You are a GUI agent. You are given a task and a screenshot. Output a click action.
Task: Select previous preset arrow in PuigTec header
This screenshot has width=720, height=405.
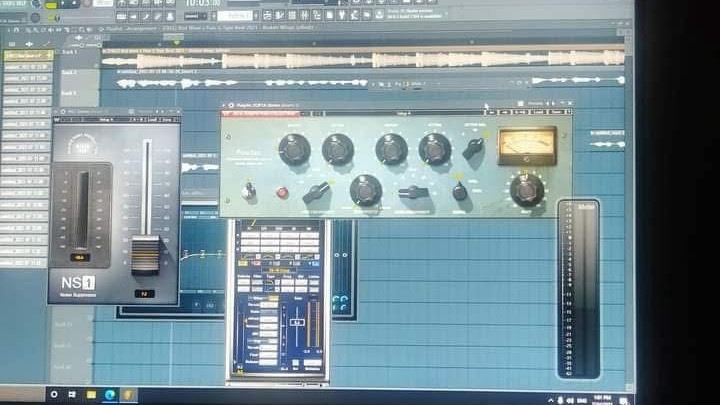point(547,103)
